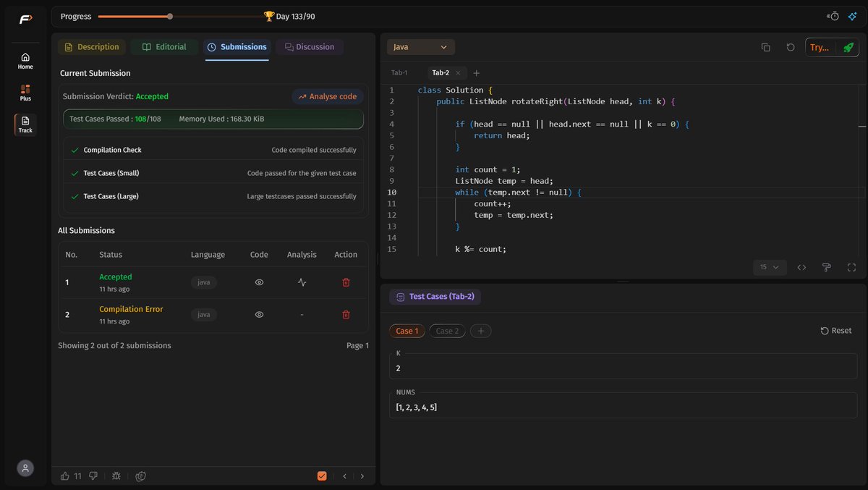The image size is (868, 490).
Task: Click the Test Cases (Small) row
Action: pos(213,173)
